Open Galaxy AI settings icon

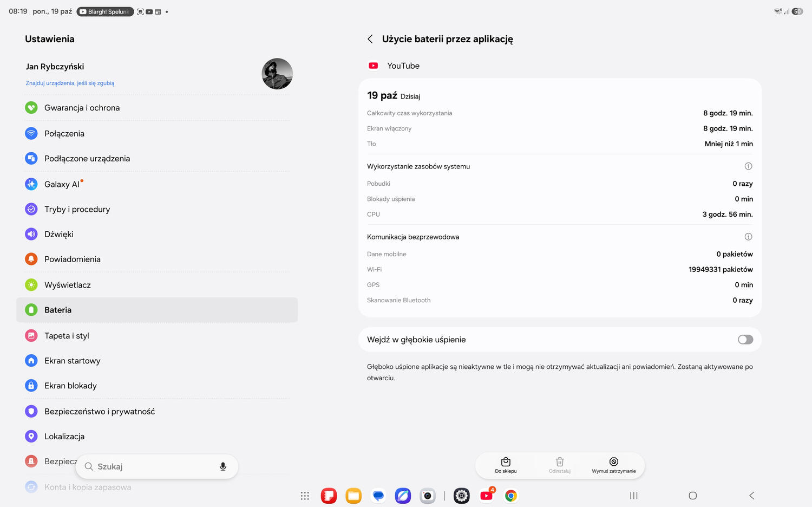click(31, 184)
